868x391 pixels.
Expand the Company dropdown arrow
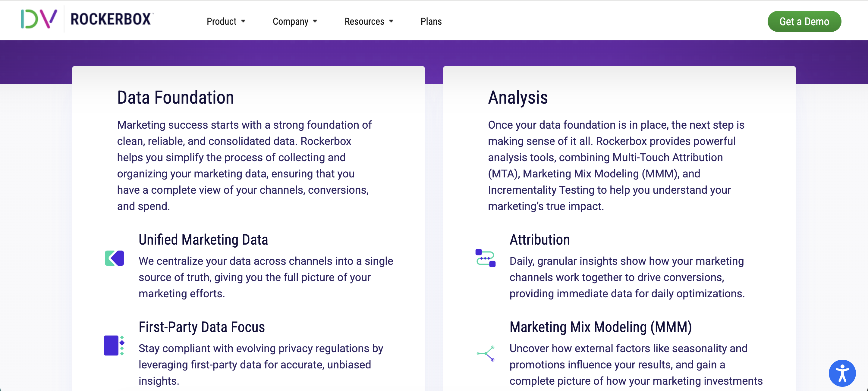point(315,21)
